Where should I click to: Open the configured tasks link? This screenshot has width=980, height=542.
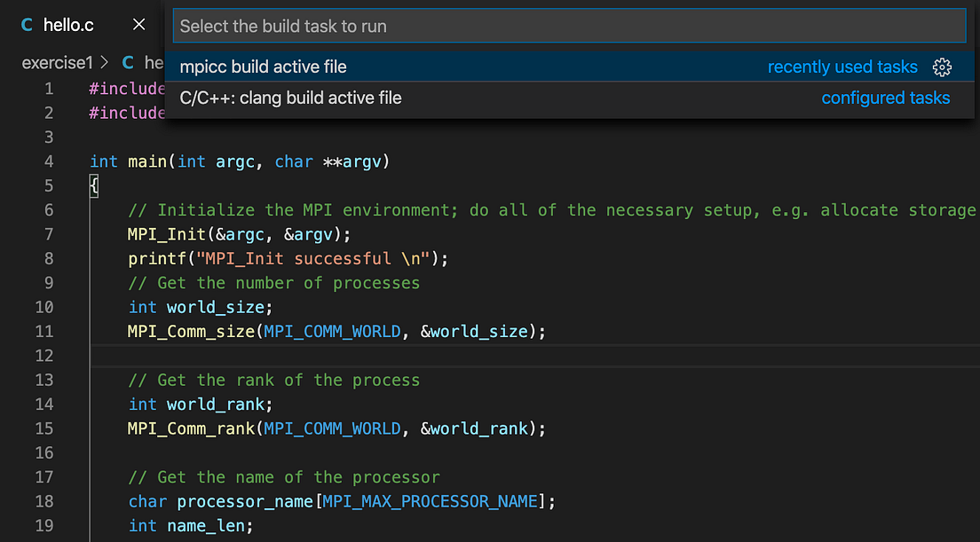click(885, 98)
